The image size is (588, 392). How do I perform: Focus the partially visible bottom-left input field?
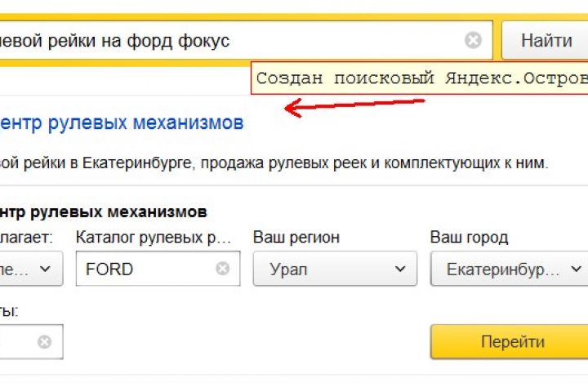pos(16,341)
